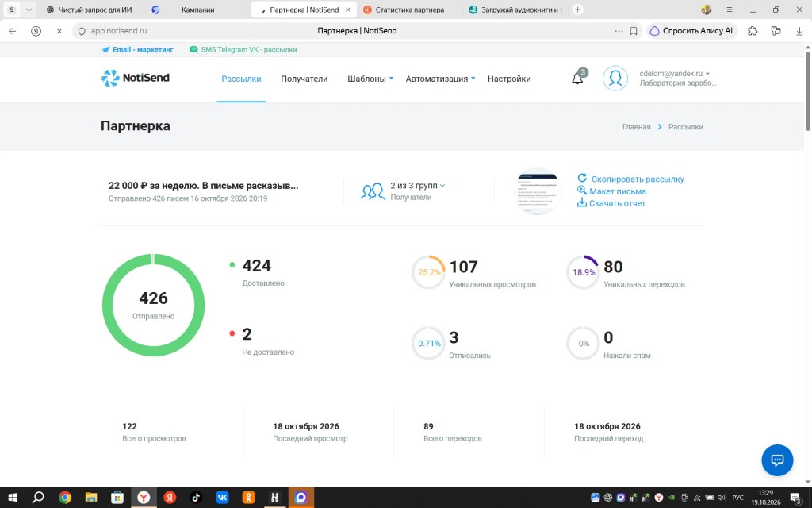Open VK app in the taskbar

click(x=222, y=498)
